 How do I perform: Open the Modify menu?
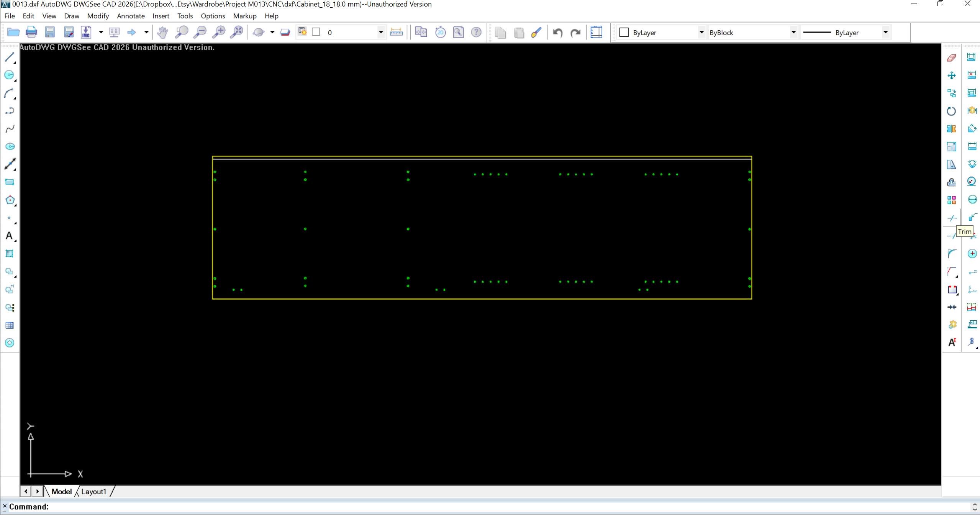pyautogui.click(x=98, y=16)
